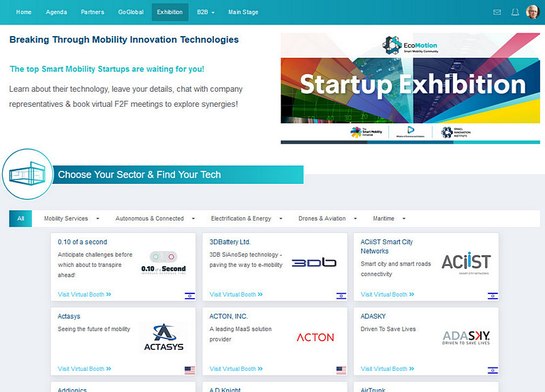Viewport: 545px width, 392px height.
Task: Click the ACiiST company logo
Action: pyautogui.click(x=466, y=263)
